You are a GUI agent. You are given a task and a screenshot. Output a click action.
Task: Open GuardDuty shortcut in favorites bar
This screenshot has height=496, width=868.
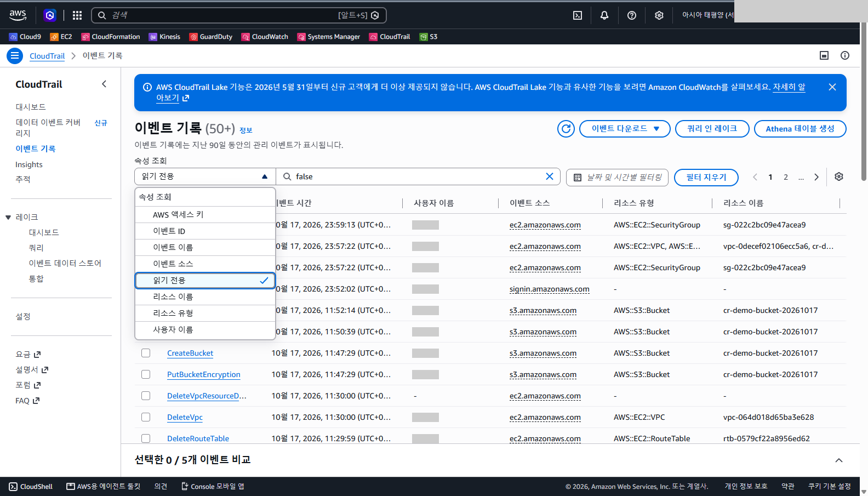211,37
